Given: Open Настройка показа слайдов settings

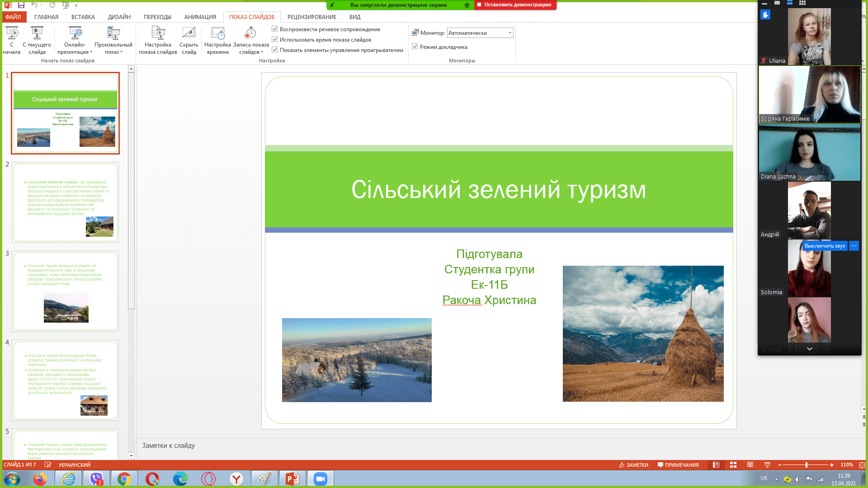Looking at the screenshot, I should (x=158, y=40).
